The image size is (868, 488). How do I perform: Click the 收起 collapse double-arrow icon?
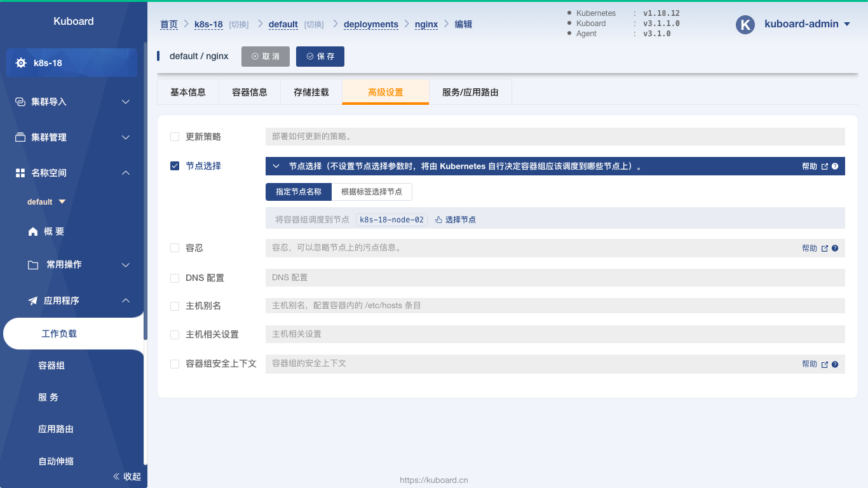[116, 477]
